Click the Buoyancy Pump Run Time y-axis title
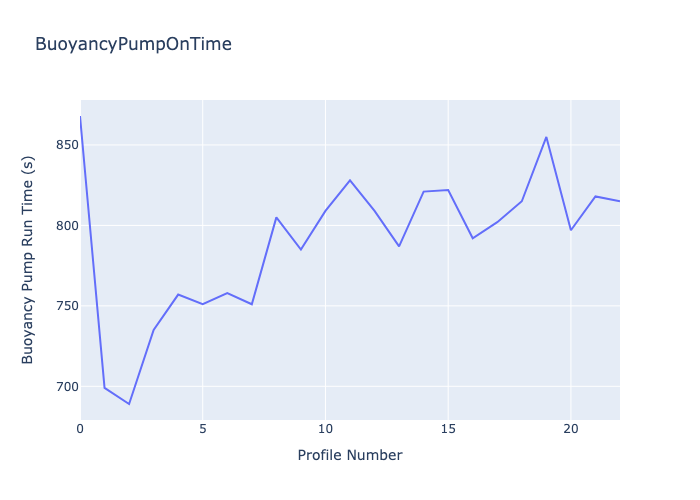Screen dimensions: 700x500 28,260
